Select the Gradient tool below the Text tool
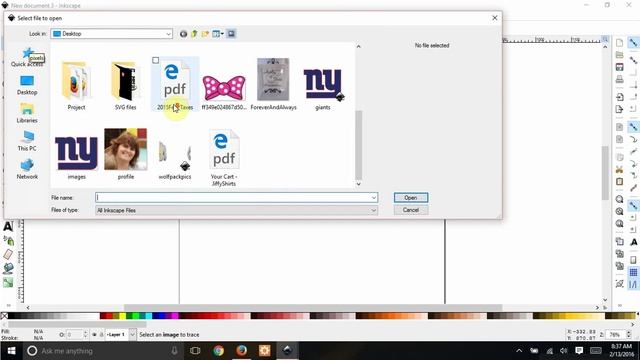The width and height of the screenshot is (640, 360). click(8, 241)
